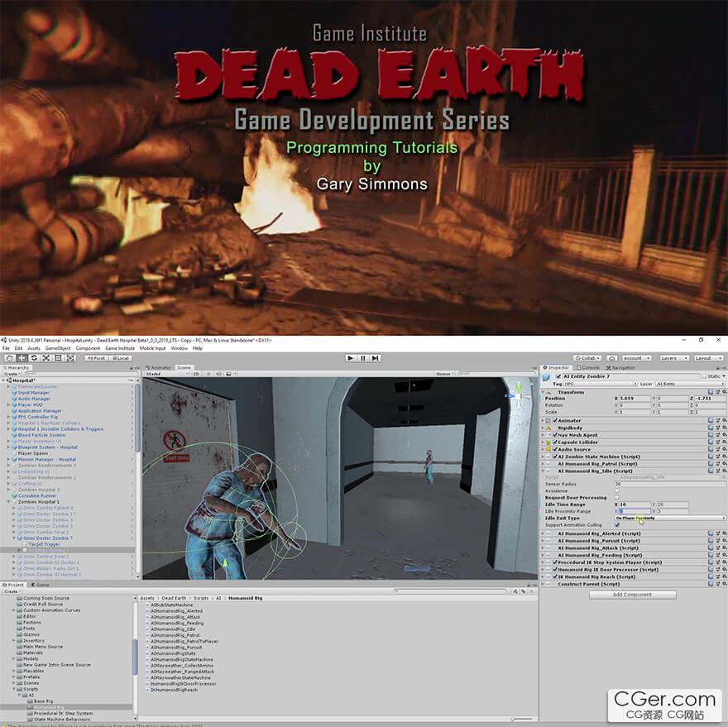The image size is (728, 727).
Task: Select the Hand tool in Unity toolbar
Action: (x=10, y=358)
